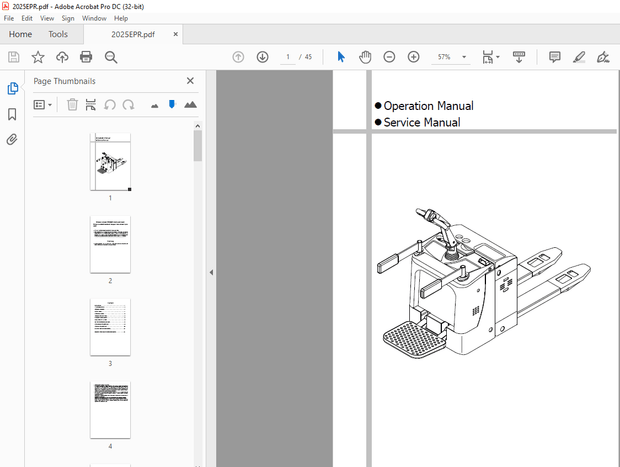This screenshot has height=467, width=620.
Task: Go to next page arrow
Action: pos(263,57)
